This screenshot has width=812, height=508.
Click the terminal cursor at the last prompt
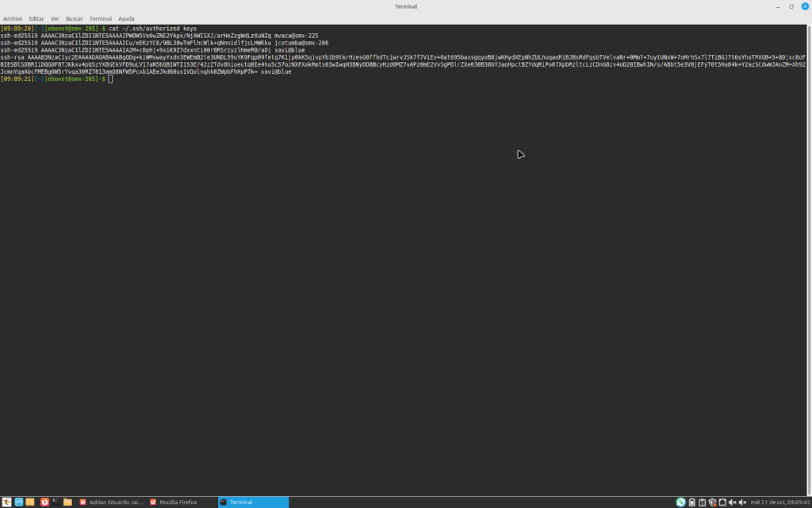click(x=110, y=79)
